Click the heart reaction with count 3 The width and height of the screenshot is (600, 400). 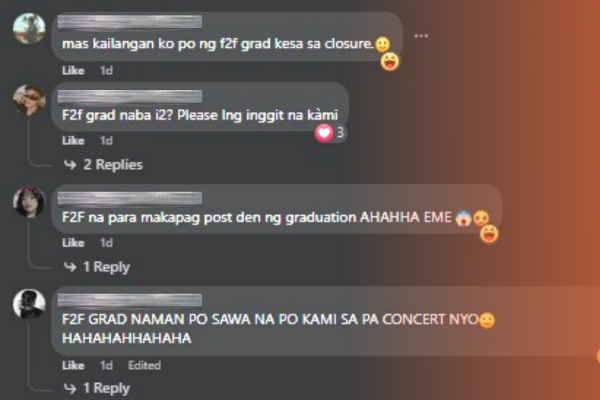[x=330, y=133]
